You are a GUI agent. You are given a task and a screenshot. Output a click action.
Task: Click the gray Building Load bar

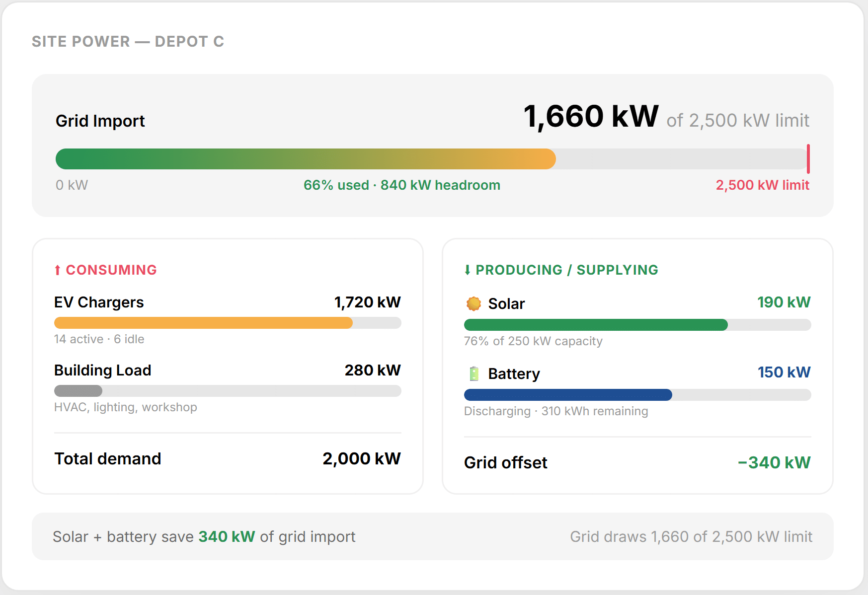[78, 391]
